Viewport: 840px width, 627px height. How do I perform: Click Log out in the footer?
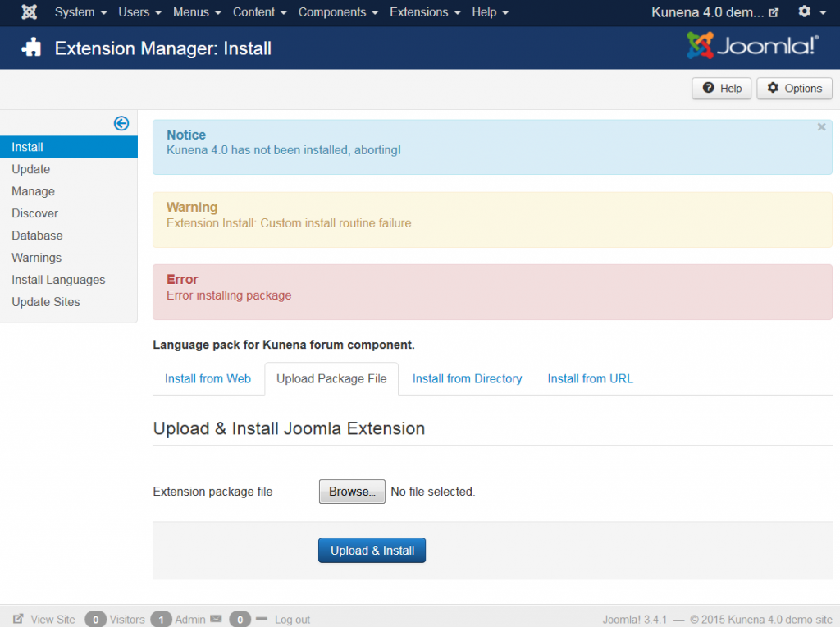coord(292,620)
